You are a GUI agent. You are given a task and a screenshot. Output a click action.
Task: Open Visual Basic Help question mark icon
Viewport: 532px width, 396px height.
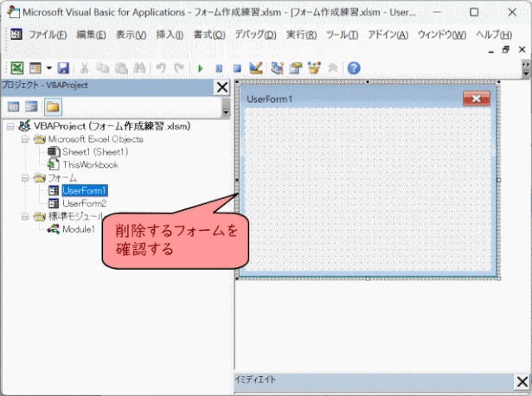click(354, 68)
